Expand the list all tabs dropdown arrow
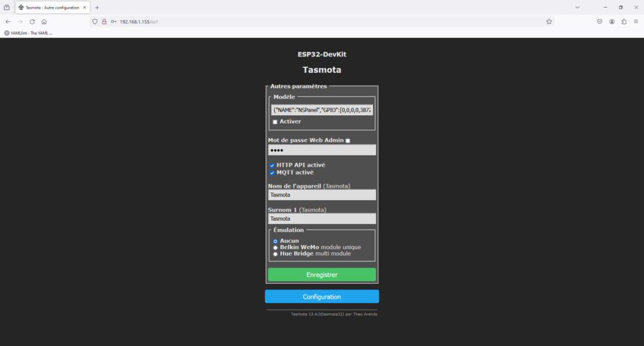The width and height of the screenshot is (644, 346). 577,7
